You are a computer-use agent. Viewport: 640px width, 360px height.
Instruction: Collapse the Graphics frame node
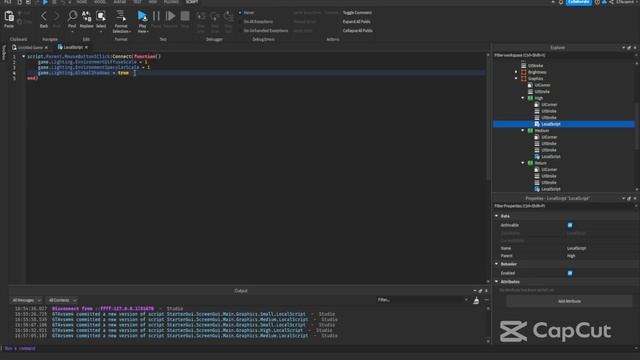tap(516, 78)
